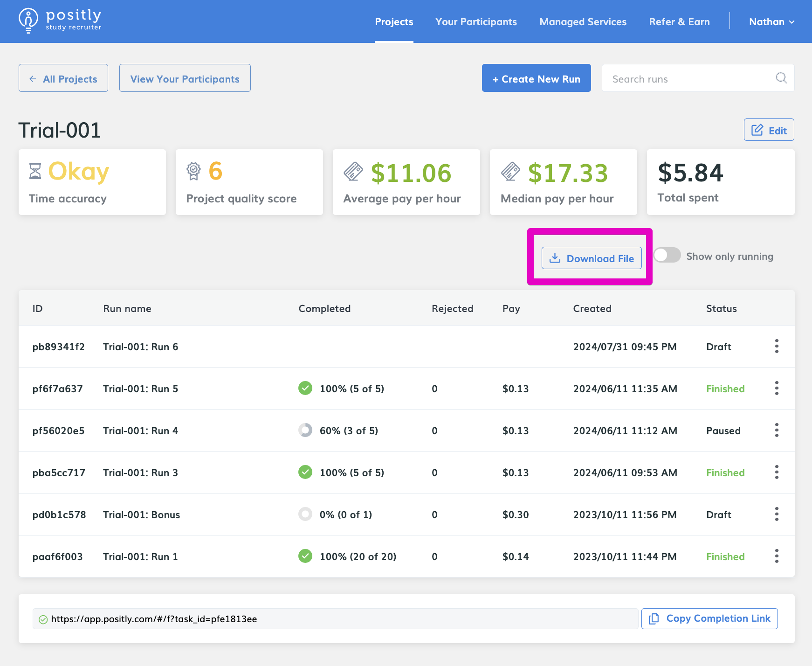Open the three-dot menu for Run 6
Image resolution: width=812 pixels, height=666 pixels.
[x=777, y=346]
